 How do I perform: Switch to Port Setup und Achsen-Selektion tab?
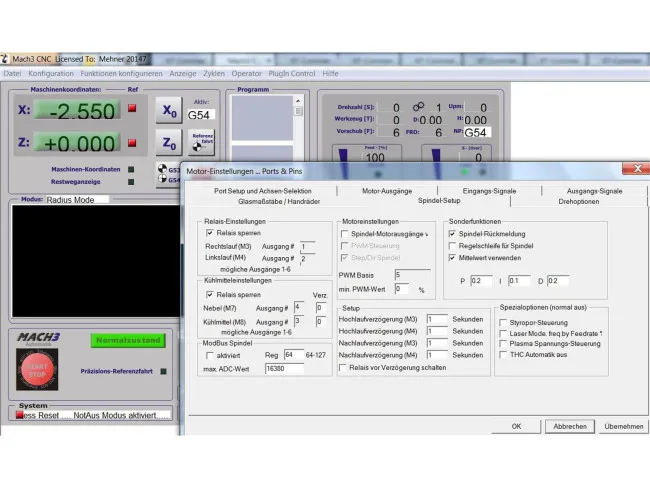click(x=262, y=191)
